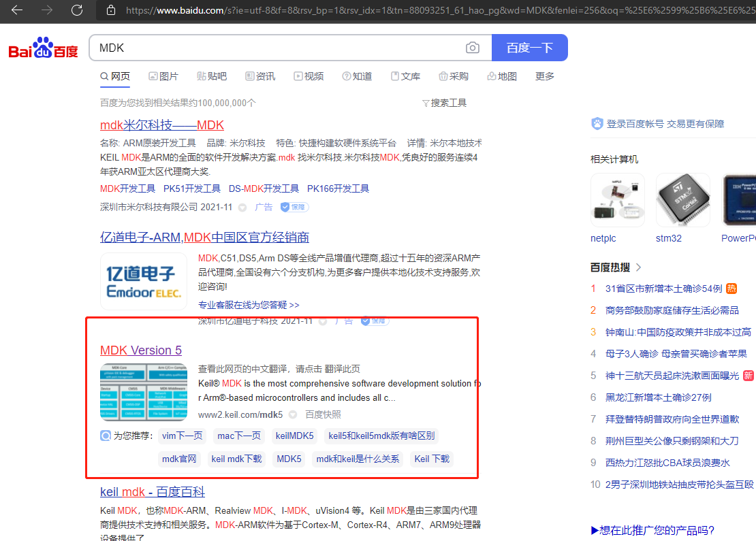Open camera image search icon
The image size is (756, 541).
(473, 48)
